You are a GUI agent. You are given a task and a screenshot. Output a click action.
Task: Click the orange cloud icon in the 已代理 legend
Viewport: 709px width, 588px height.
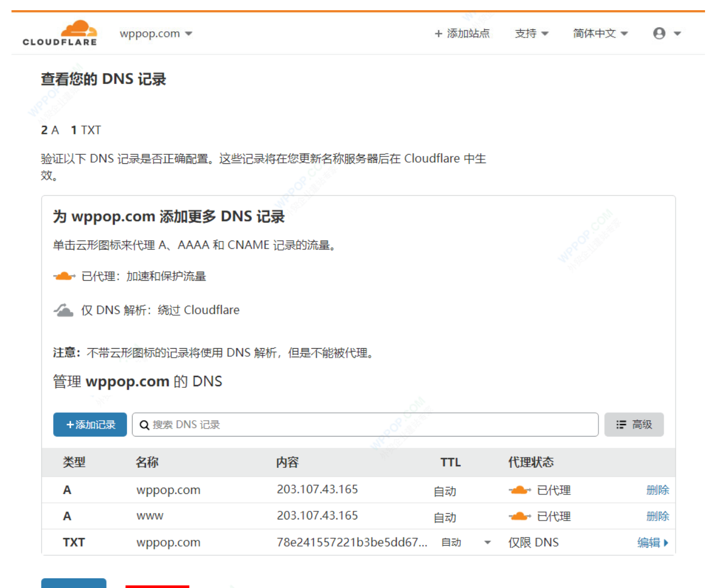pyautogui.click(x=64, y=276)
